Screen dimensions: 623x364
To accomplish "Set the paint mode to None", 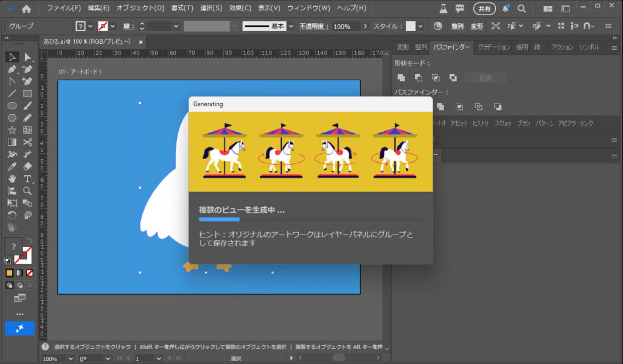I will (30, 273).
